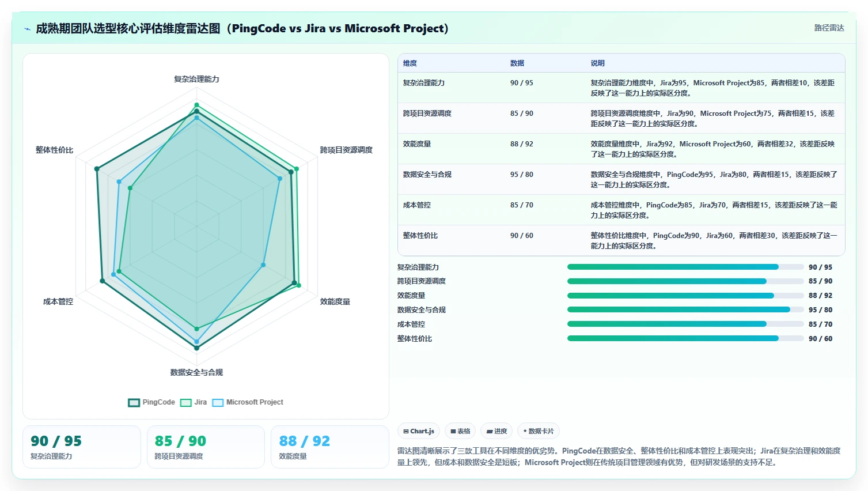Viewport: 868px width, 491px height.
Task: Click the chart title heading text
Action: [x=242, y=28]
